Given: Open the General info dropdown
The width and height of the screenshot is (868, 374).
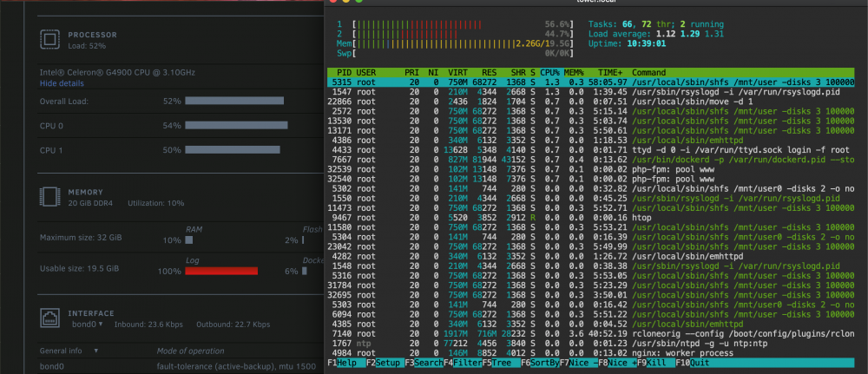Looking at the screenshot, I should [x=69, y=351].
